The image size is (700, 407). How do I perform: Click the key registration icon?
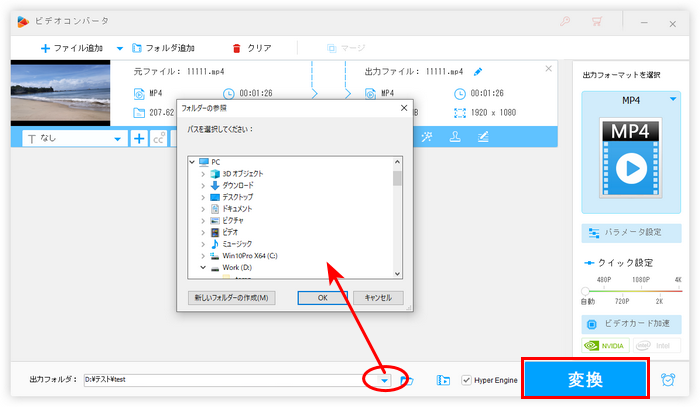point(565,21)
